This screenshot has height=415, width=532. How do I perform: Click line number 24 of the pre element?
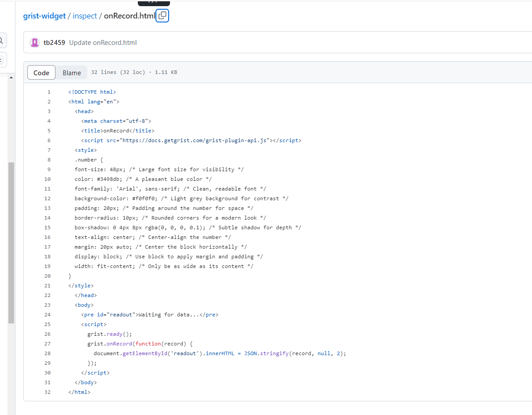coord(48,315)
